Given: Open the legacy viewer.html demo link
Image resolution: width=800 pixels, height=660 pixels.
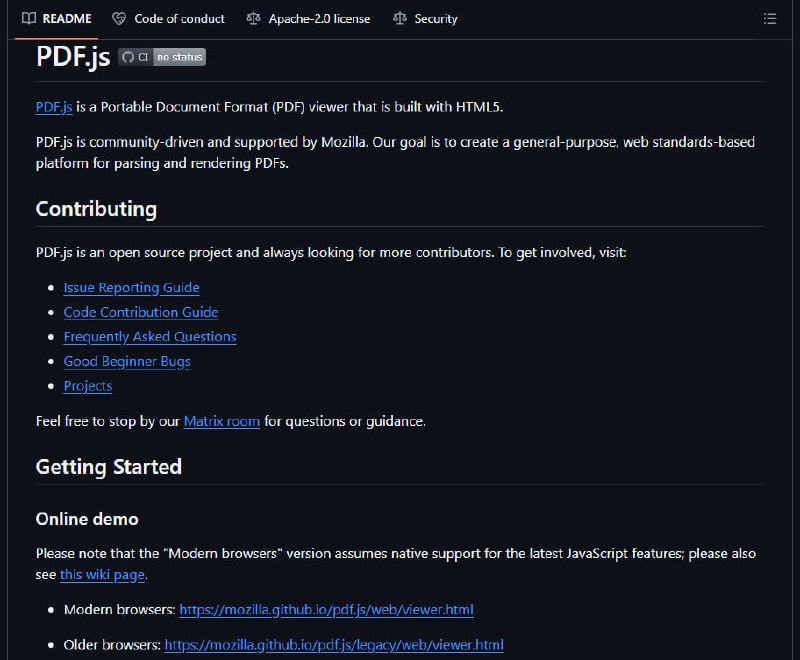Looking at the screenshot, I should (334, 645).
